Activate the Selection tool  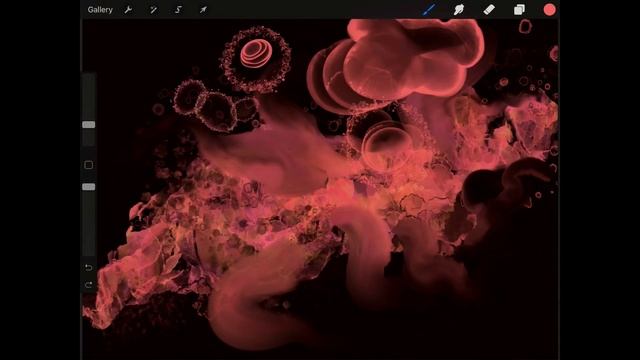(178, 10)
